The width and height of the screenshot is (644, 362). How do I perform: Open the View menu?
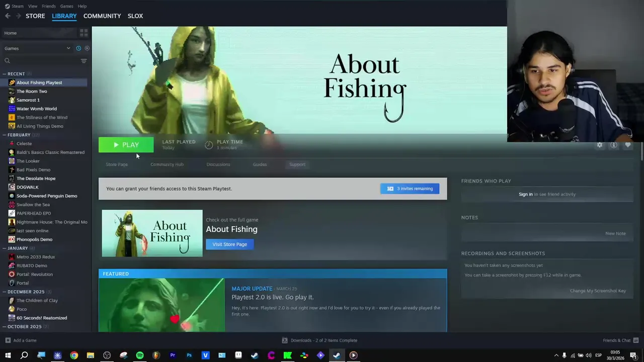pos(33,6)
